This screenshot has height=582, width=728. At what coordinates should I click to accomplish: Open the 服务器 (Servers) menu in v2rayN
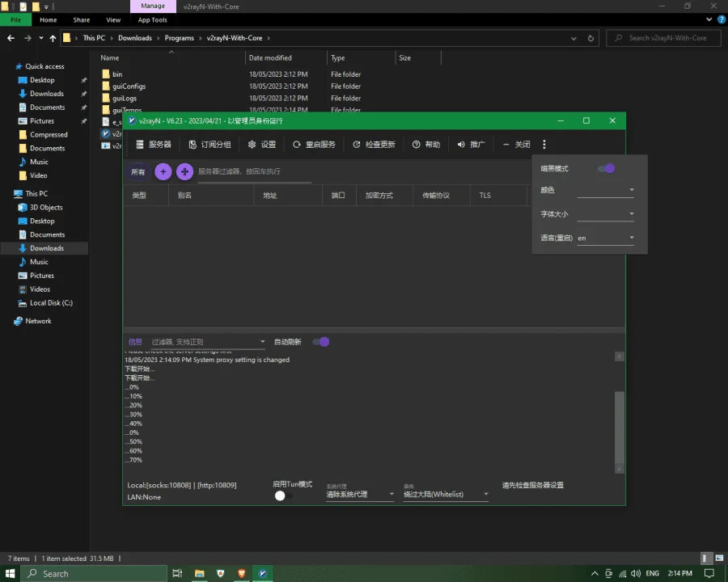click(x=154, y=145)
